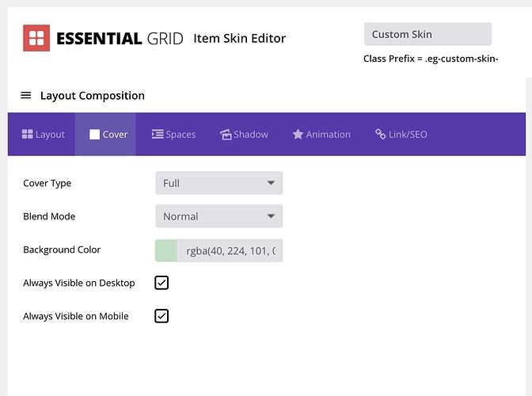Click the rgba background color value field
Screen dimensions: 532x396
click(x=230, y=251)
